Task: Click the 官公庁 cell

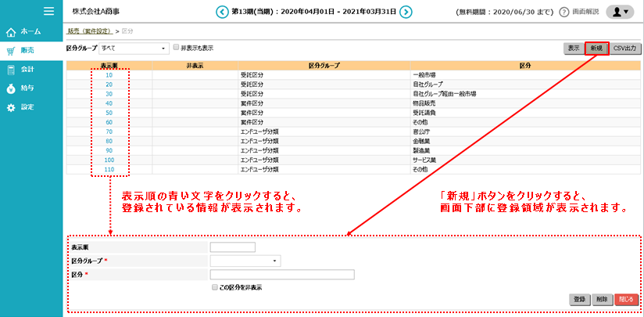Action: (525, 131)
